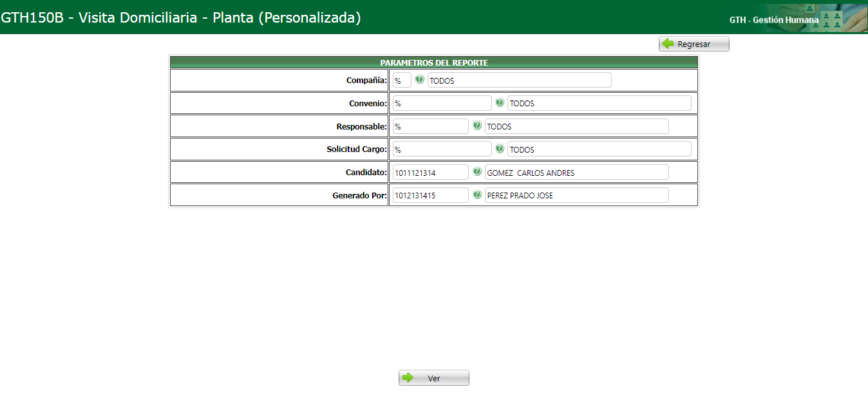
Task: Click the PARAMETROS DEL REPORTE header
Action: (x=434, y=62)
